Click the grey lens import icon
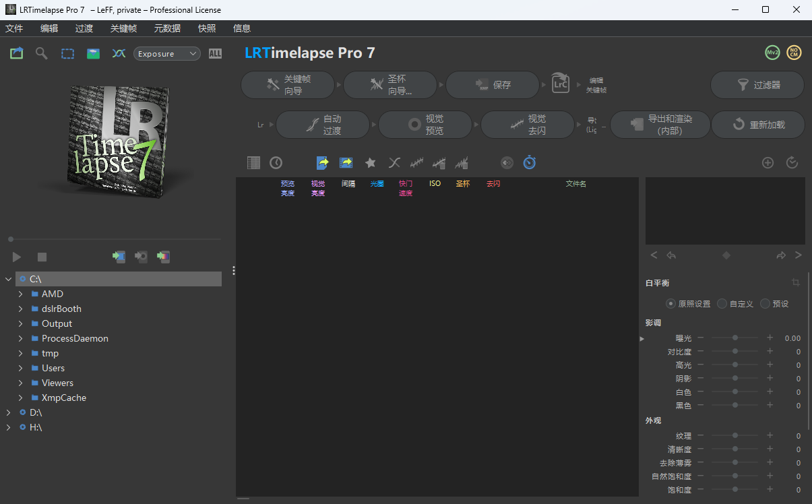812x504 pixels. pos(141,257)
